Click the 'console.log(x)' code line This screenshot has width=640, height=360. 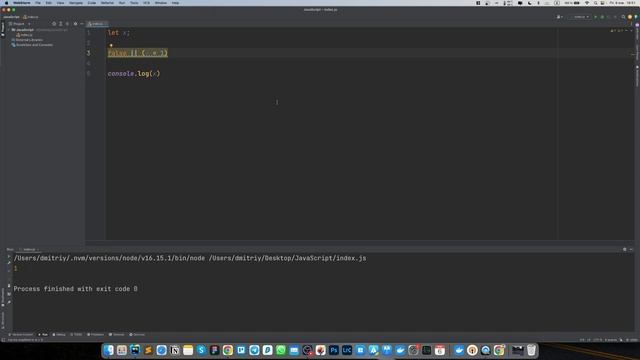(134, 73)
